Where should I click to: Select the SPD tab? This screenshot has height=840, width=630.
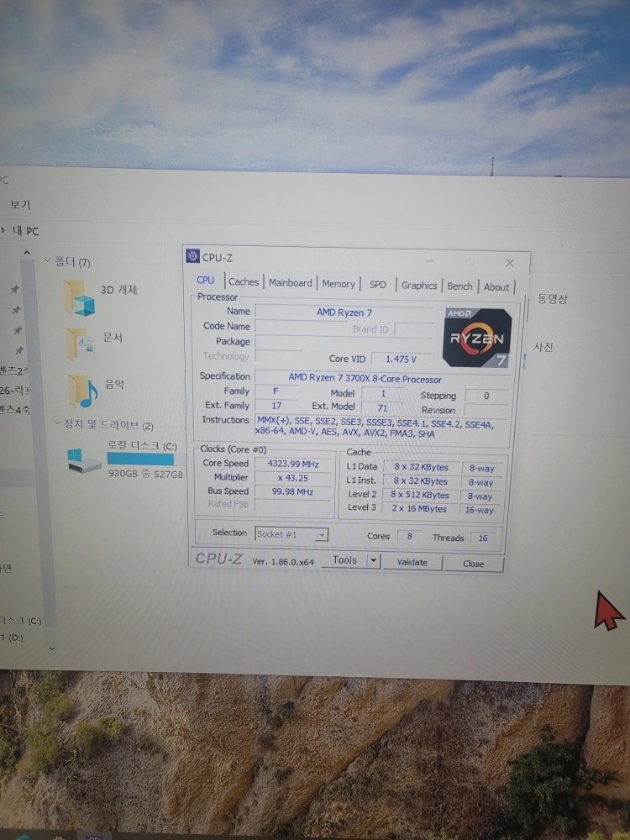tap(378, 285)
